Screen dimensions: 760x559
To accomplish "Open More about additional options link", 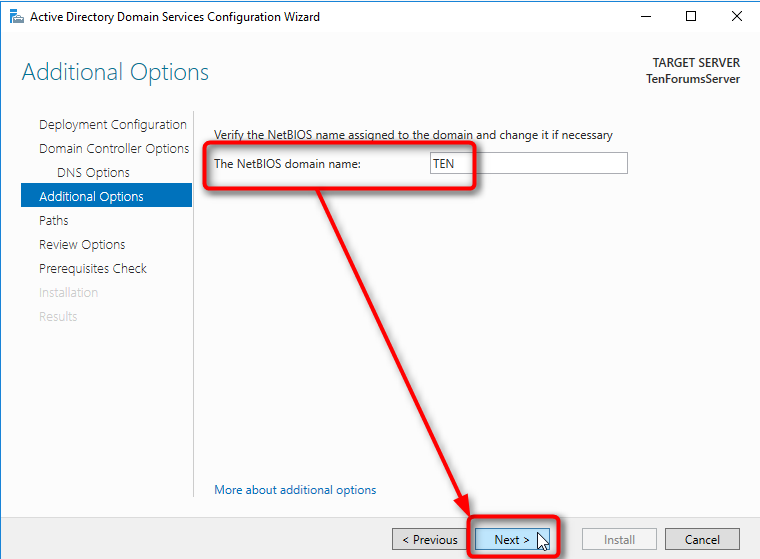I will [295, 490].
